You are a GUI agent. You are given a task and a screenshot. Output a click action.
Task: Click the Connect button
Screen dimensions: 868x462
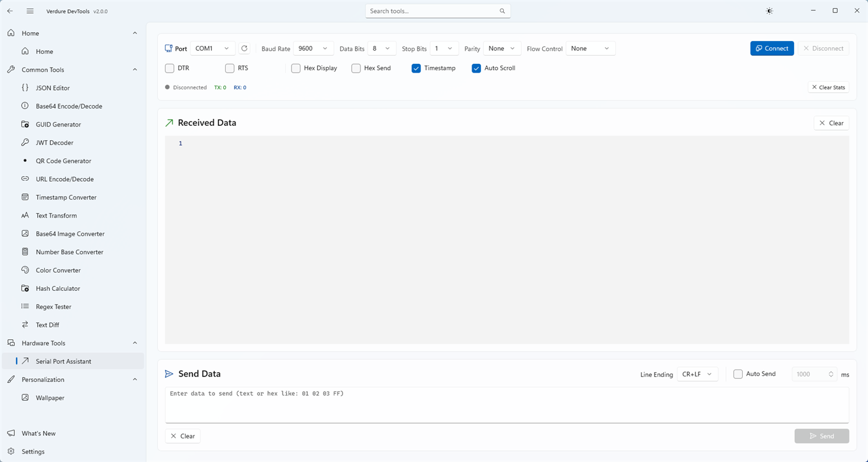772,48
